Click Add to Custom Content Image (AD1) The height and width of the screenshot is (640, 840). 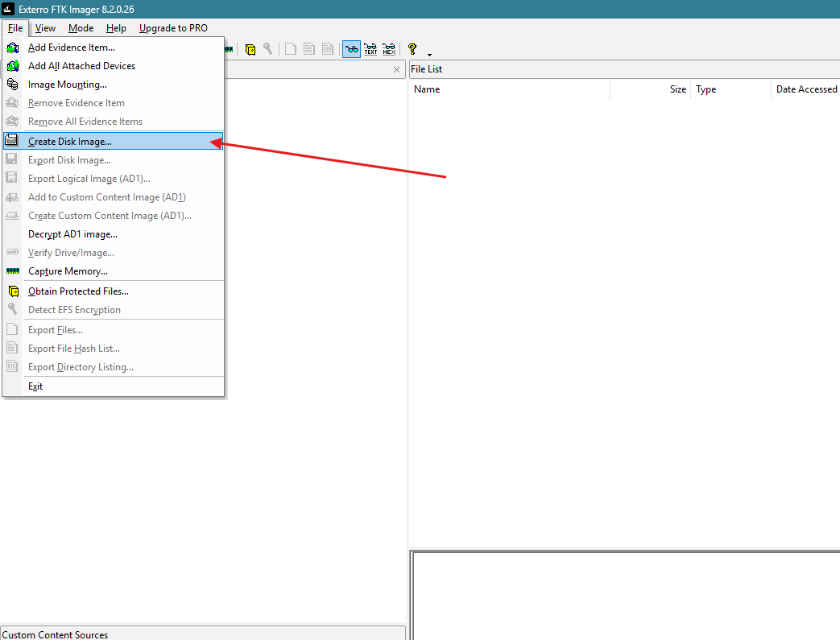[113, 197]
